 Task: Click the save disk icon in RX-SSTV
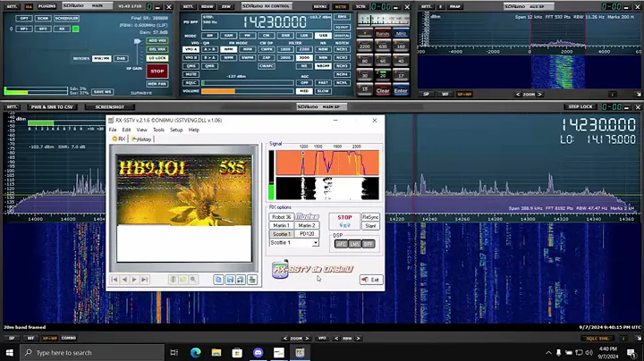(230, 280)
